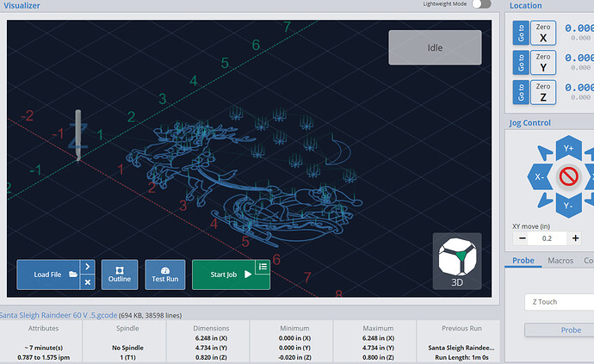Click the Y position value 0.000
The height and width of the screenshot is (364, 594).
pos(579,58)
